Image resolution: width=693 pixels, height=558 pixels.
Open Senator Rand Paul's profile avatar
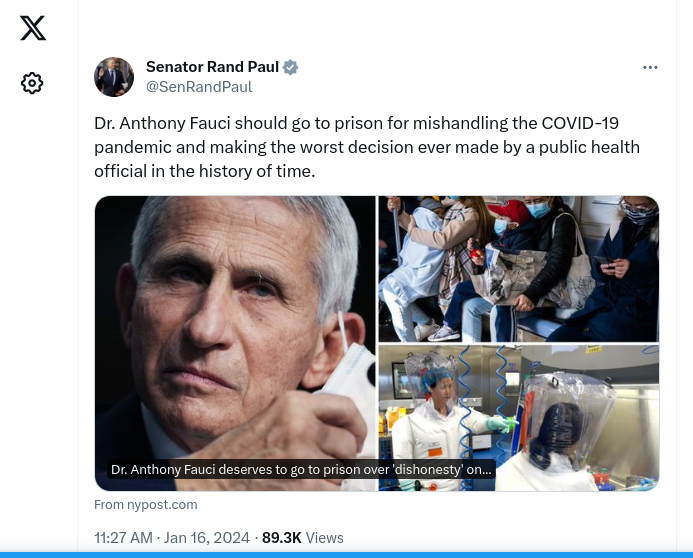[114, 77]
